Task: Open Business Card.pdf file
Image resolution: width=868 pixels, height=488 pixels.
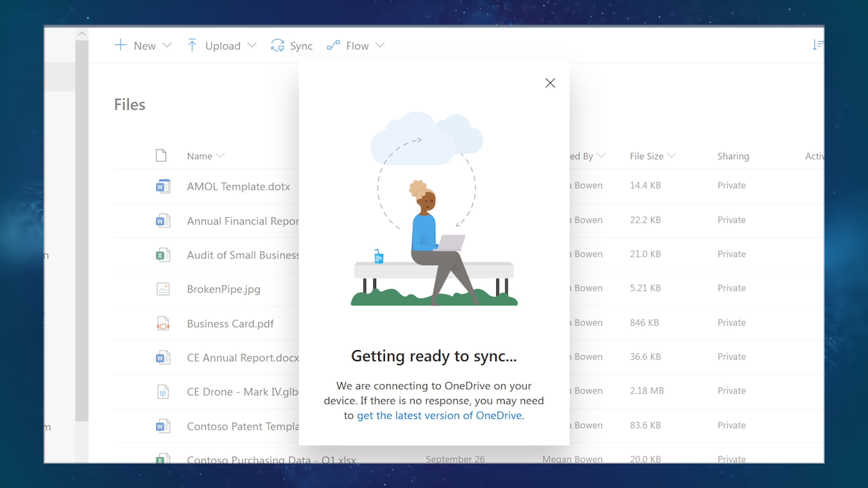Action: (x=230, y=324)
